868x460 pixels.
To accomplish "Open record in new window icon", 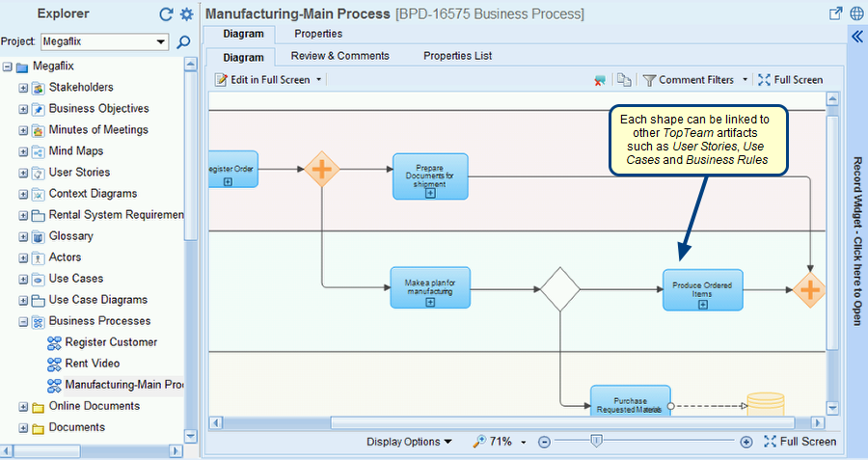I will click(835, 14).
